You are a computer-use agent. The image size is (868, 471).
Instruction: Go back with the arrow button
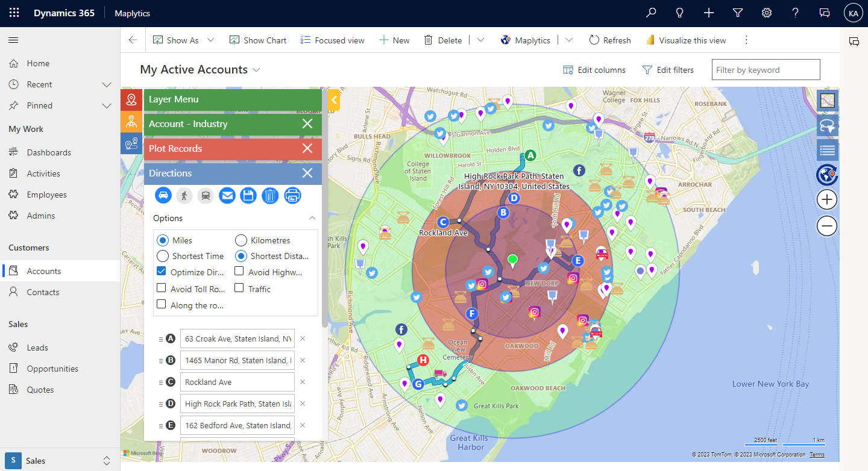[x=133, y=40]
